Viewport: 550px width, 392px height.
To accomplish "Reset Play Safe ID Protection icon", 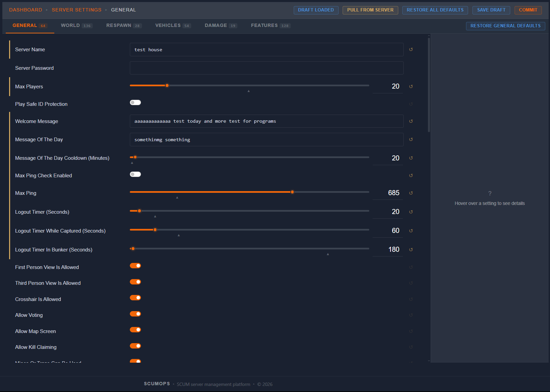I will point(411,104).
